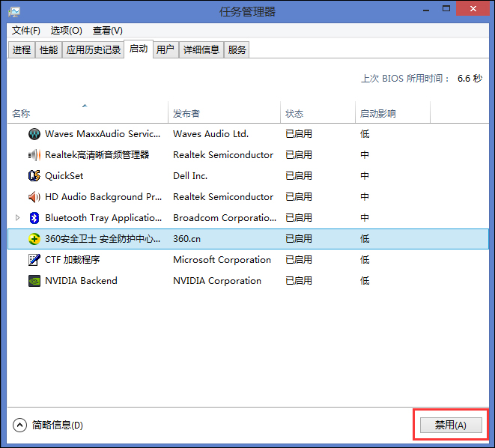The height and width of the screenshot is (448, 495).
Task: Click the NVIDIA Backend icon
Action: pos(34,281)
